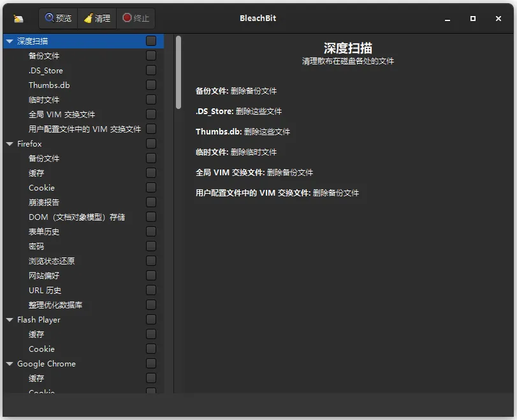Tick the URL 历史 checkbox
Viewport: 517px width, 420px height.
click(x=151, y=290)
